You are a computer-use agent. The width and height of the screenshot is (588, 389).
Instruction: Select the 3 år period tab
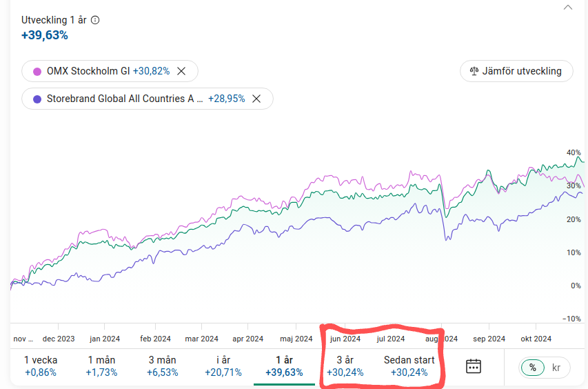click(x=345, y=366)
